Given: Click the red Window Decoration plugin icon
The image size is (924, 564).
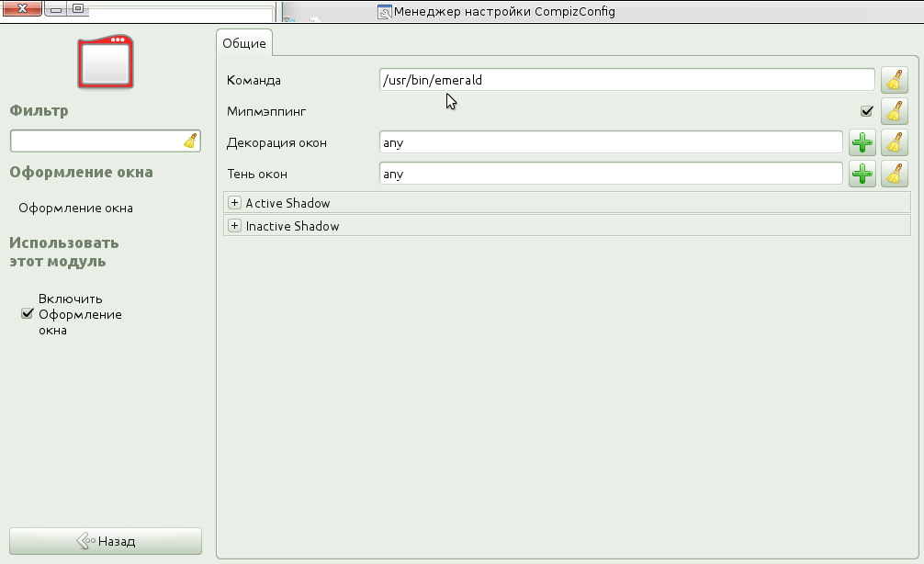Looking at the screenshot, I should pyautogui.click(x=106, y=62).
